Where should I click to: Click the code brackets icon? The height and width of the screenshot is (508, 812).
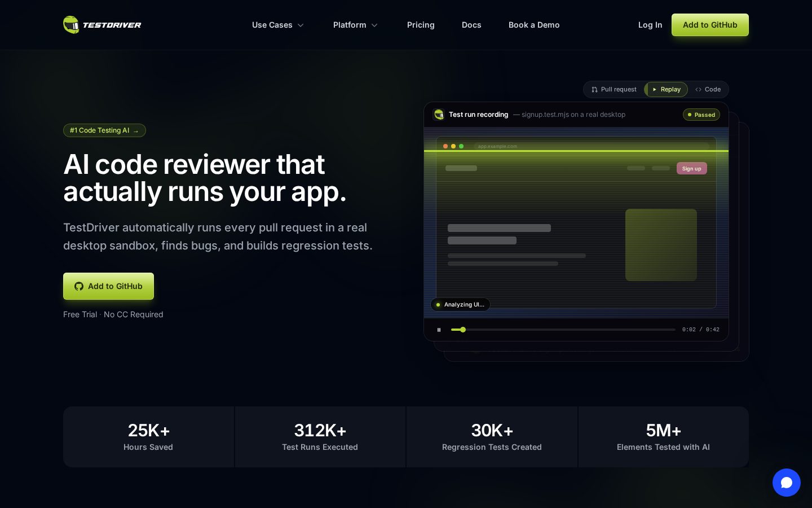(698, 90)
